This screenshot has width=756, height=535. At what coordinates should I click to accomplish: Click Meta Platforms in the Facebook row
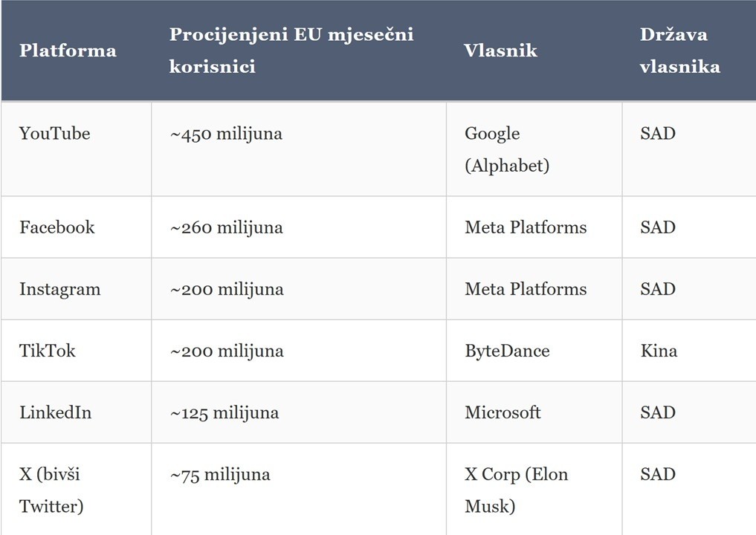point(526,227)
